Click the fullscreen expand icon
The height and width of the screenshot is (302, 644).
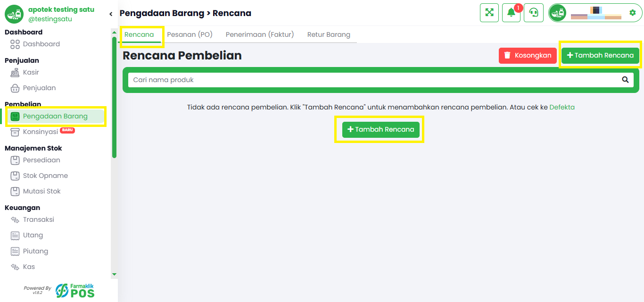489,13
